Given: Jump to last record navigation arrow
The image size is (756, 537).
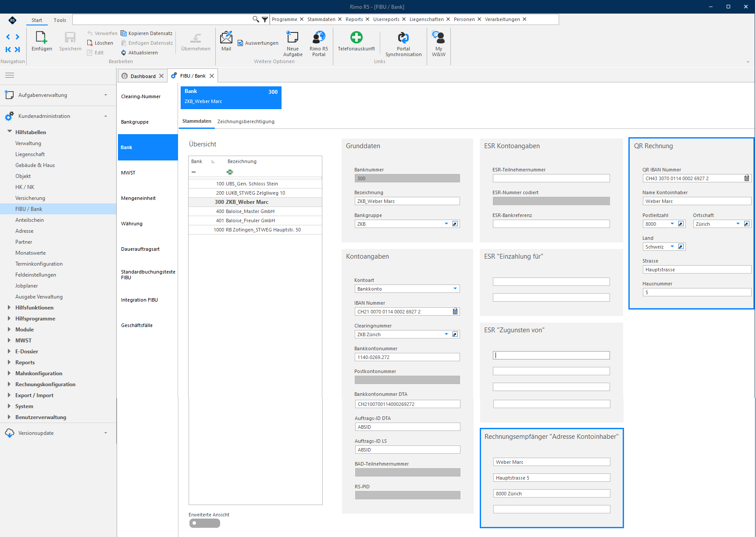Looking at the screenshot, I should [x=18, y=50].
